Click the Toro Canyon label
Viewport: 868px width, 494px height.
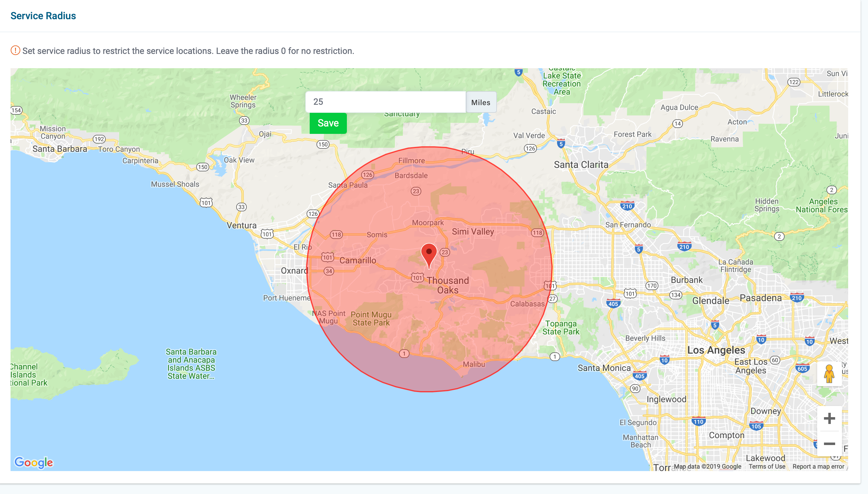pyautogui.click(x=119, y=149)
